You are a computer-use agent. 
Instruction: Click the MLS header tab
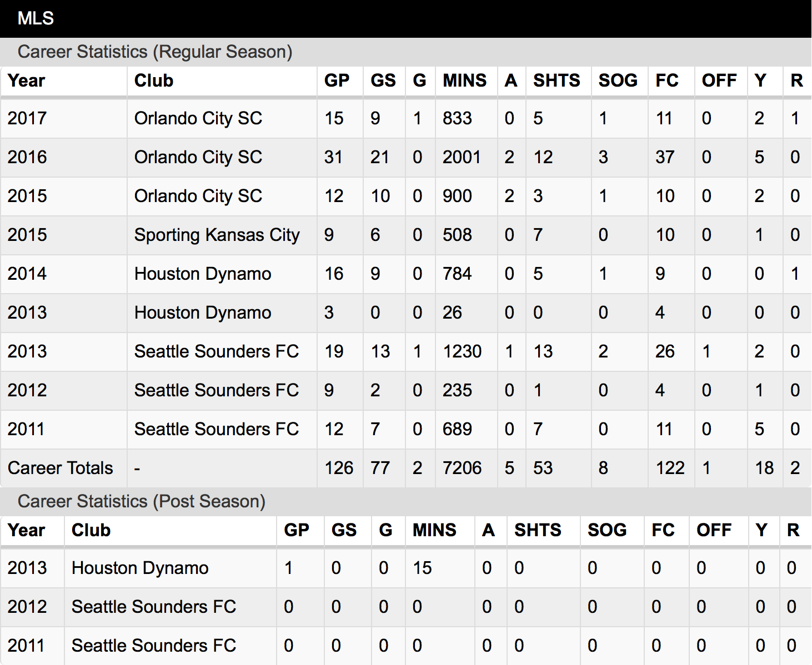tap(36, 18)
